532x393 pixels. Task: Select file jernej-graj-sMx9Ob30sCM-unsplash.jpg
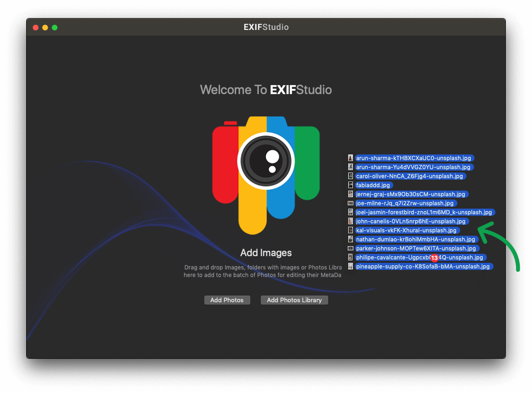coord(411,194)
